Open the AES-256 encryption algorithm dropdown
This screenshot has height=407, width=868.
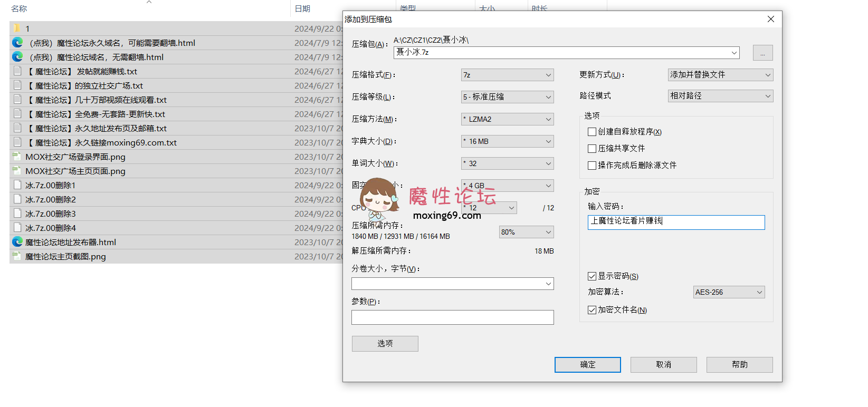729,292
